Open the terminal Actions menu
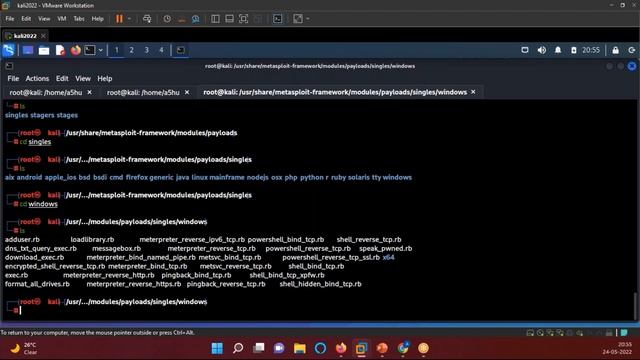Screen dimensions: 640x360 point(37,78)
